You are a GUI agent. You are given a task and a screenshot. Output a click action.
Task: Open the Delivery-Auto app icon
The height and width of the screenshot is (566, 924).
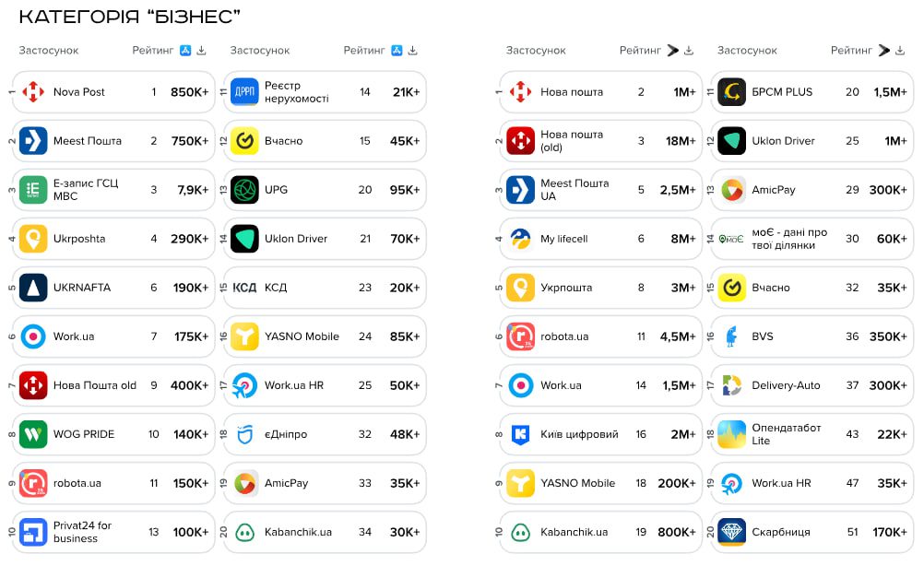coord(731,385)
